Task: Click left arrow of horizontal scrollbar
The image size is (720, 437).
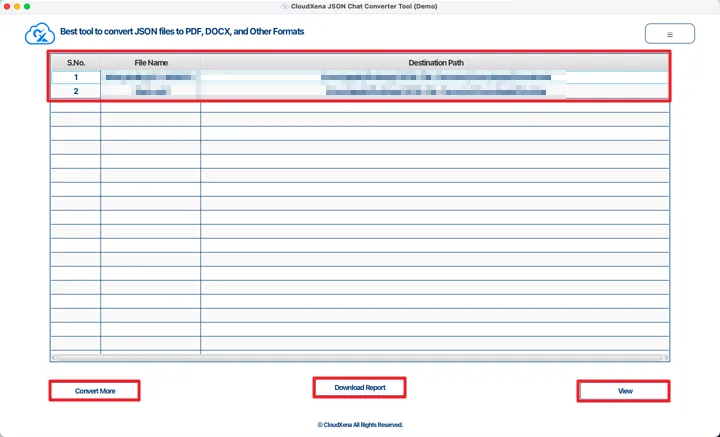Action: coord(54,357)
